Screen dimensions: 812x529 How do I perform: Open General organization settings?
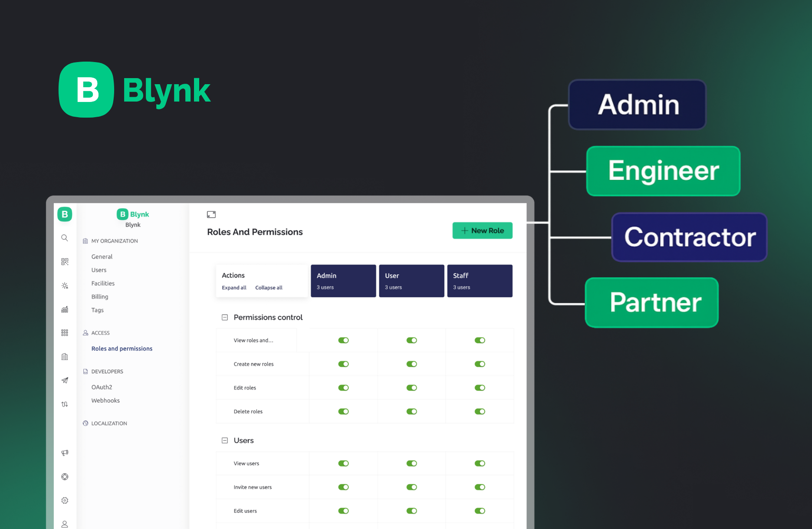click(x=102, y=256)
